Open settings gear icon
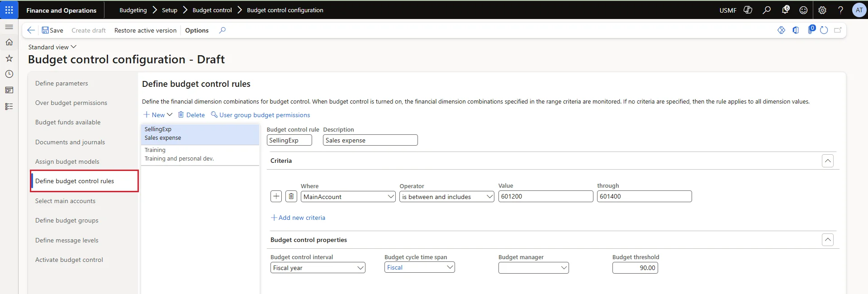The image size is (868, 294). pos(822,10)
